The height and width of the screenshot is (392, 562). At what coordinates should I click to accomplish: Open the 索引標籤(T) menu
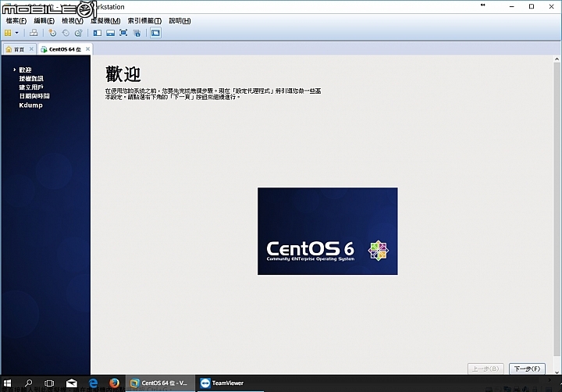coord(145,21)
